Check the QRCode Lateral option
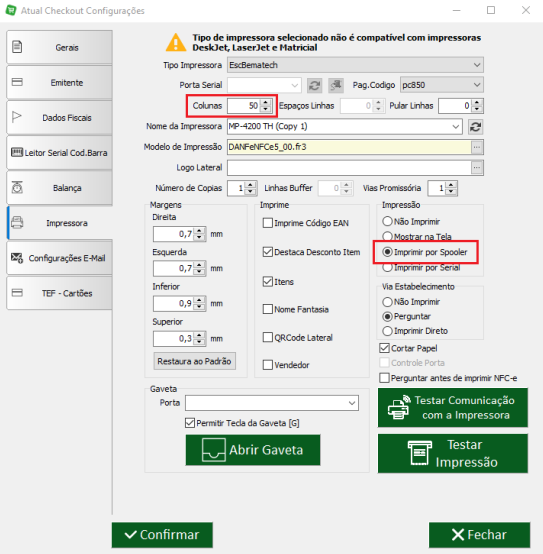The width and height of the screenshot is (543, 554). (x=268, y=337)
